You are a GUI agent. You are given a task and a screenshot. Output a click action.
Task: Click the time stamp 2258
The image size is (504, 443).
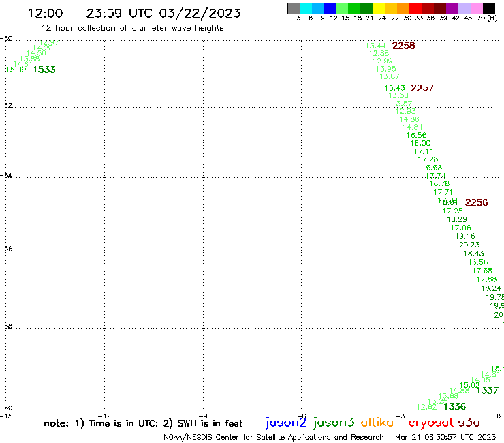point(403,46)
